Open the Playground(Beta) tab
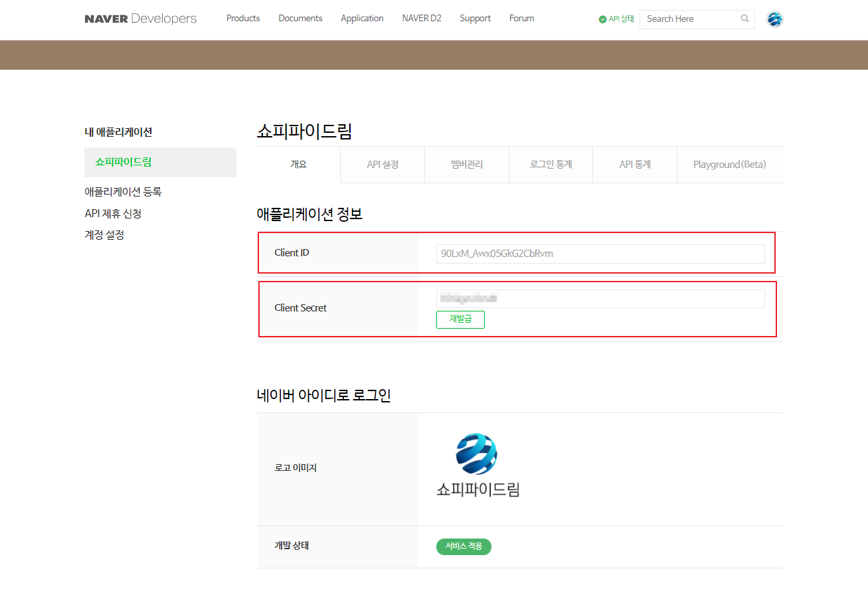 pos(730,165)
